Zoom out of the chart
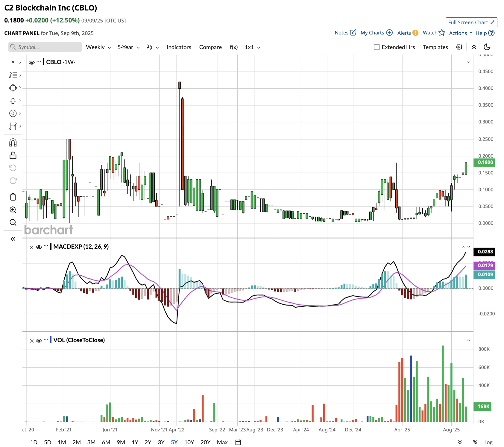504x447 pixels. point(13,222)
